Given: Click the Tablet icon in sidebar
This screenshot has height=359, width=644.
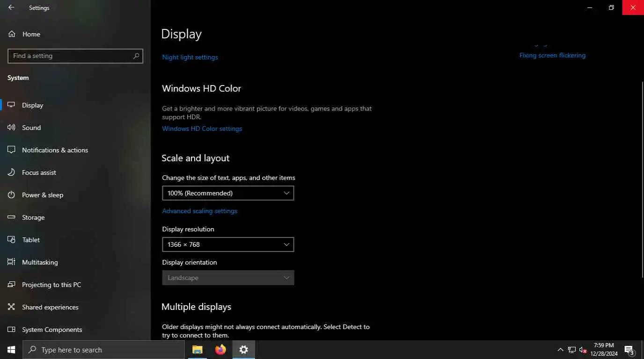Looking at the screenshot, I should click(x=12, y=240).
